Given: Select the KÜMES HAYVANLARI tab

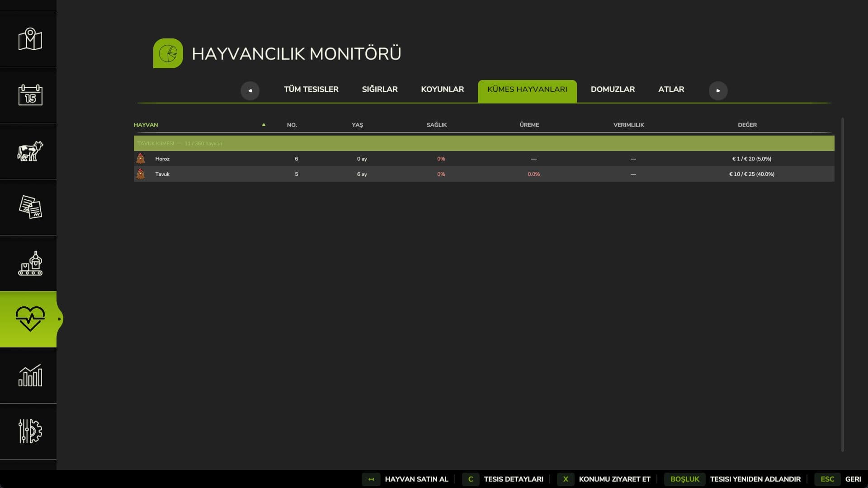Looking at the screenshot, I should point(527,91).
